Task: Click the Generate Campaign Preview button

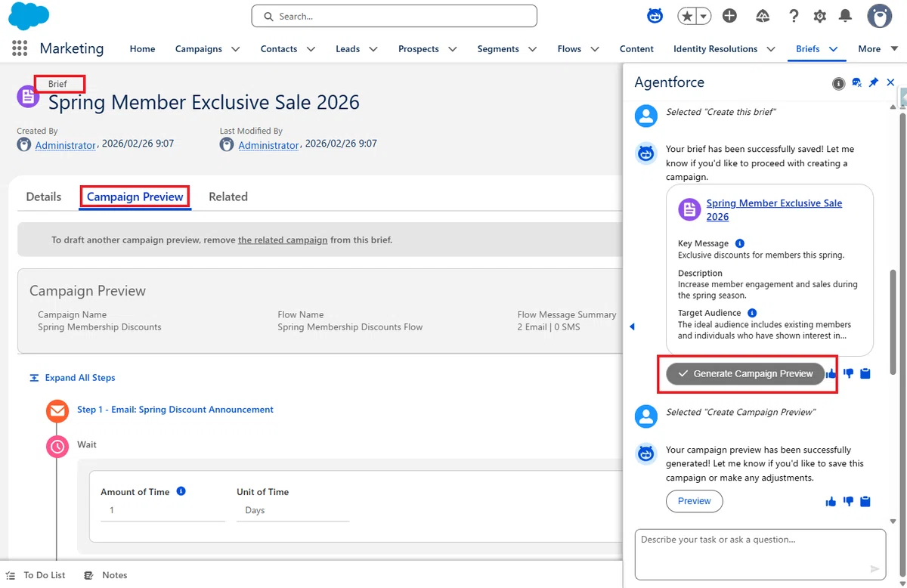Action: (745, 373)
